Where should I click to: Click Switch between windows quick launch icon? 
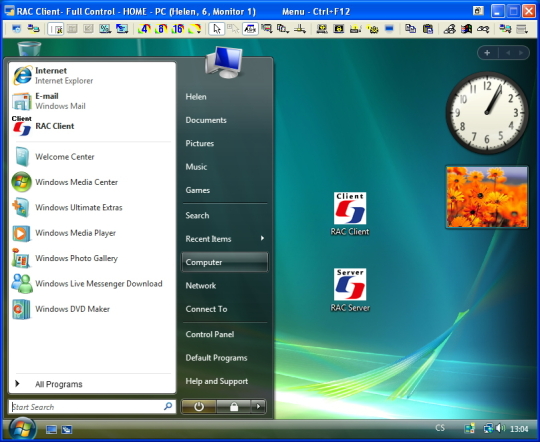pyautogui.click(x=67, y=430)
